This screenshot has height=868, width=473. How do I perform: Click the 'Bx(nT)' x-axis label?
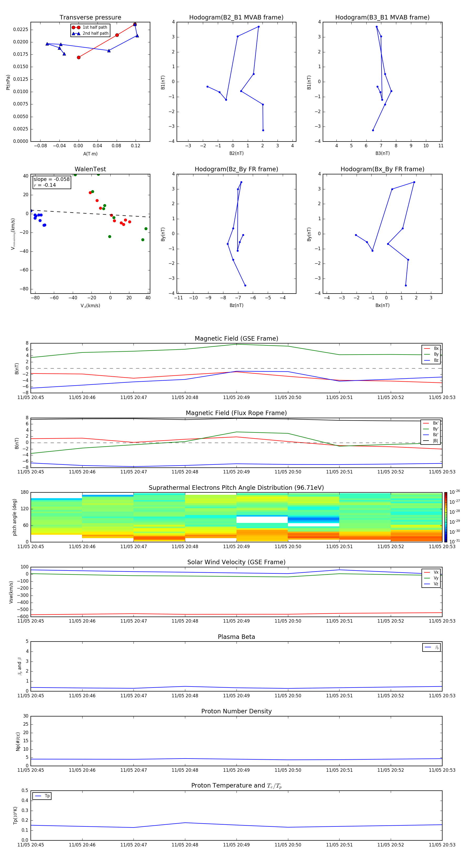click(382, 305)
